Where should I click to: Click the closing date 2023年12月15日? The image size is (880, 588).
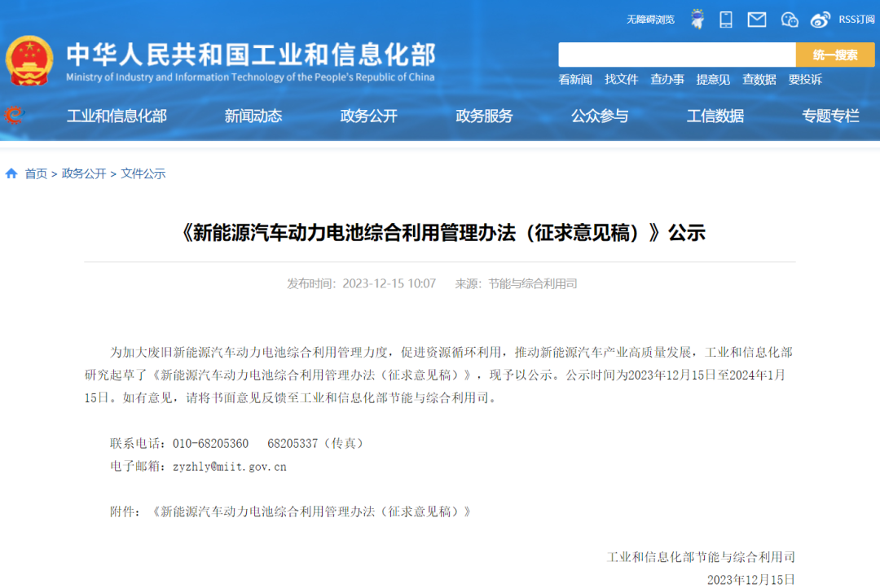[x=751, y=580]
